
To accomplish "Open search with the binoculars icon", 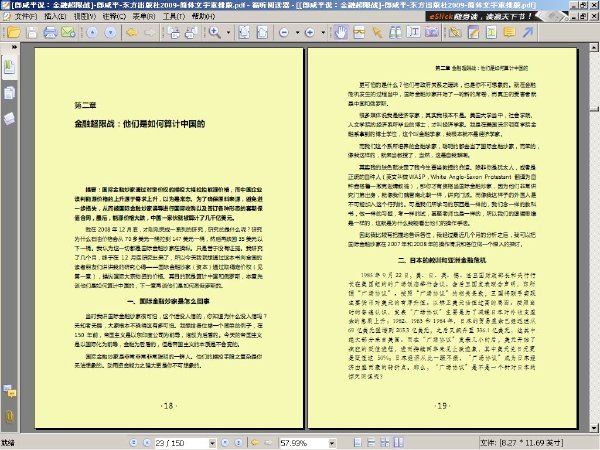I will 395,33.
